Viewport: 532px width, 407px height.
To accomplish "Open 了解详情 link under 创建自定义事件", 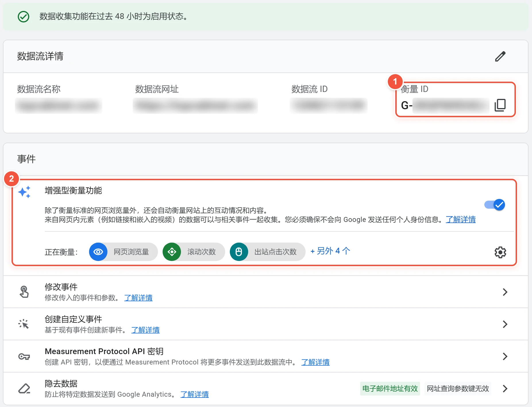I will (x=145, y=330).
